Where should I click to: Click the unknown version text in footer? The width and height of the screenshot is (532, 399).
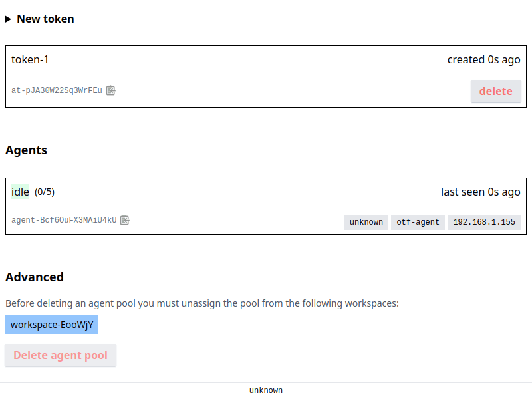coord(266,390)
